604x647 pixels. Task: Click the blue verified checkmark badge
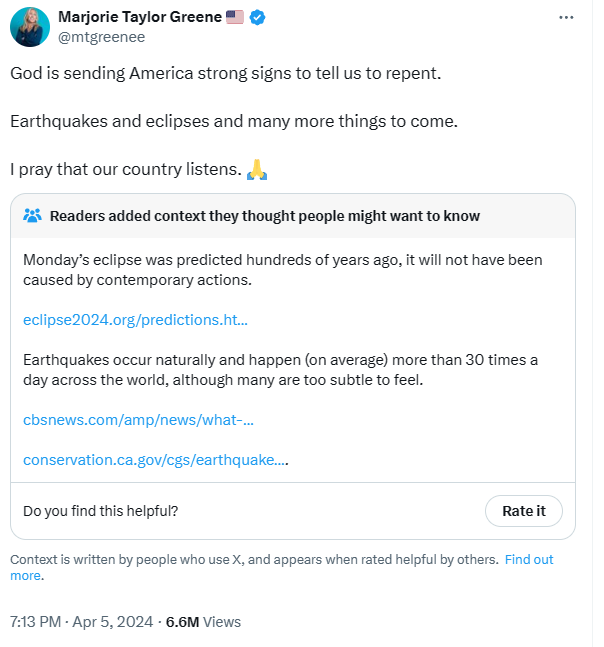[x=257, y=17]
